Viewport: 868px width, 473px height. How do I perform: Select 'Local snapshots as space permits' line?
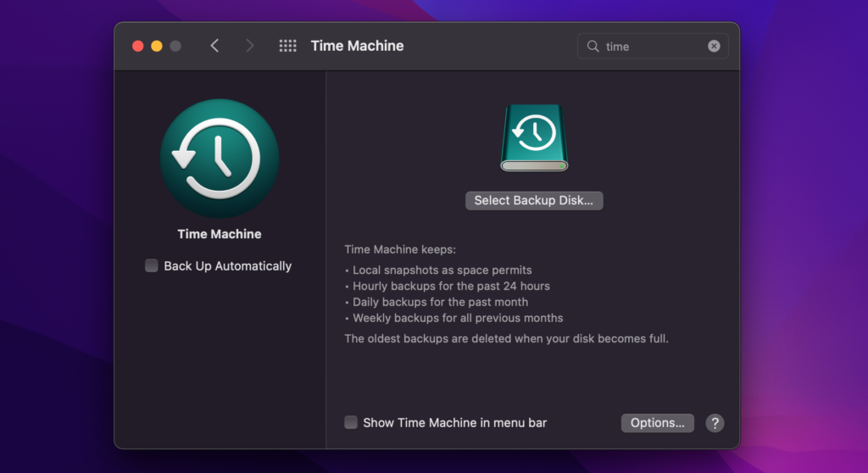(442, 270)
